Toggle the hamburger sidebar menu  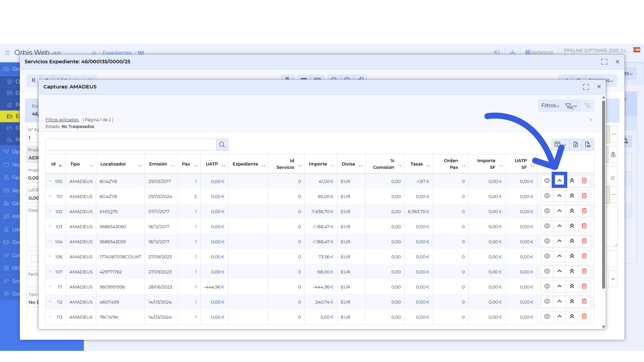(x=7, y=53)
